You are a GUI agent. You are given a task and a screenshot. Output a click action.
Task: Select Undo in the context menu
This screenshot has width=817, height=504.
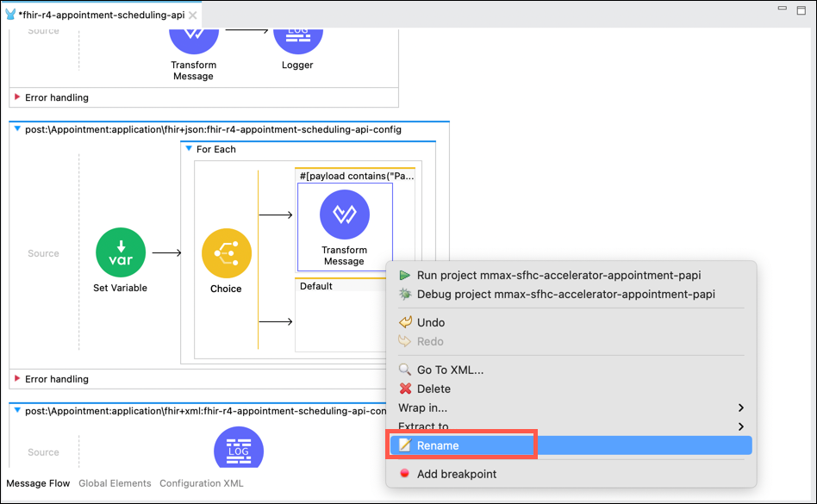click(571, 322)
